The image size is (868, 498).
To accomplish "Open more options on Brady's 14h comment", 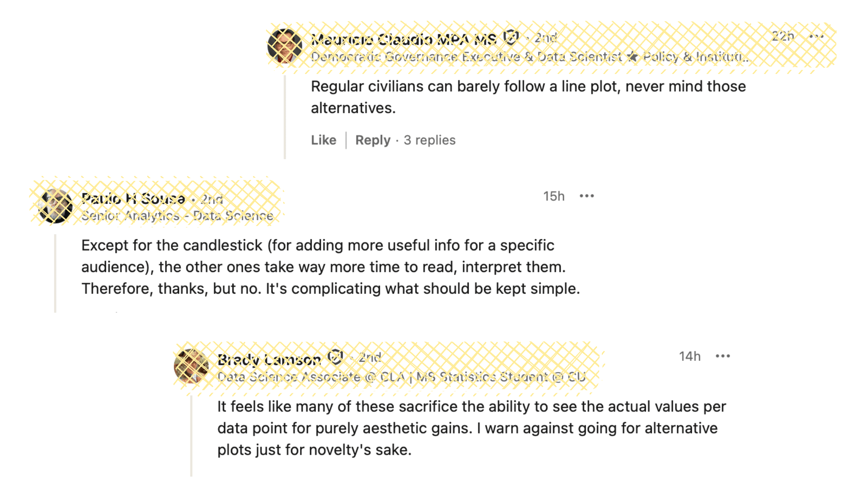I will pos(723,356).
